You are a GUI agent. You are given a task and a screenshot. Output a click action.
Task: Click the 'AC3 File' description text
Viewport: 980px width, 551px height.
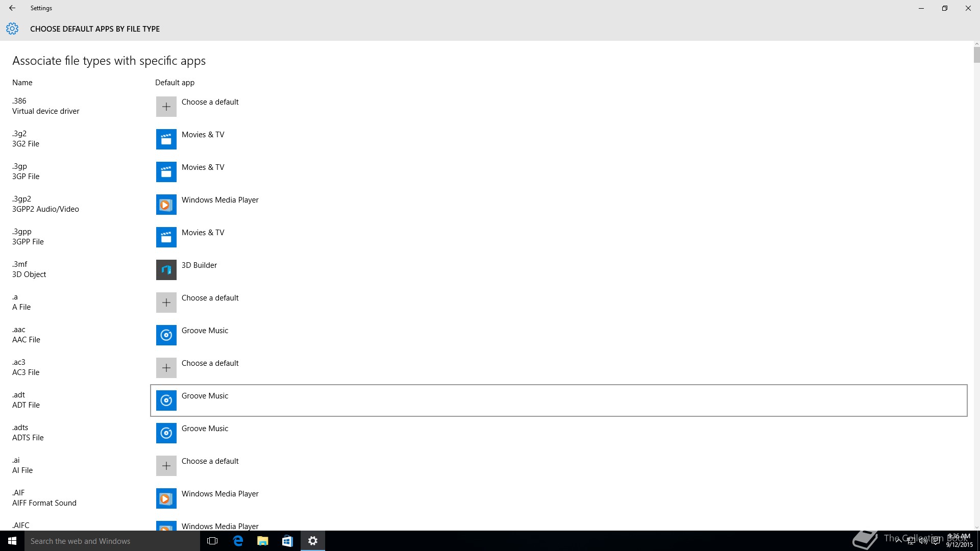click(x=26, y=372)
